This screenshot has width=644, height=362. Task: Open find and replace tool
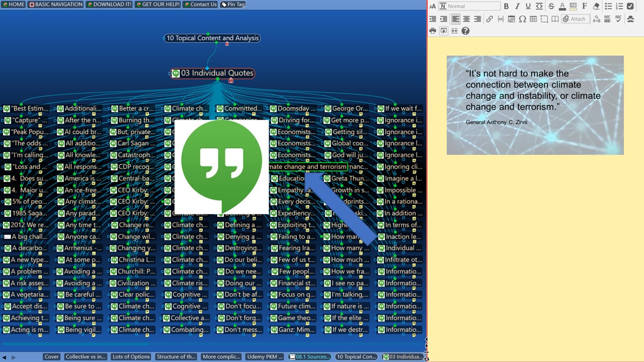[x=596, y=19]
